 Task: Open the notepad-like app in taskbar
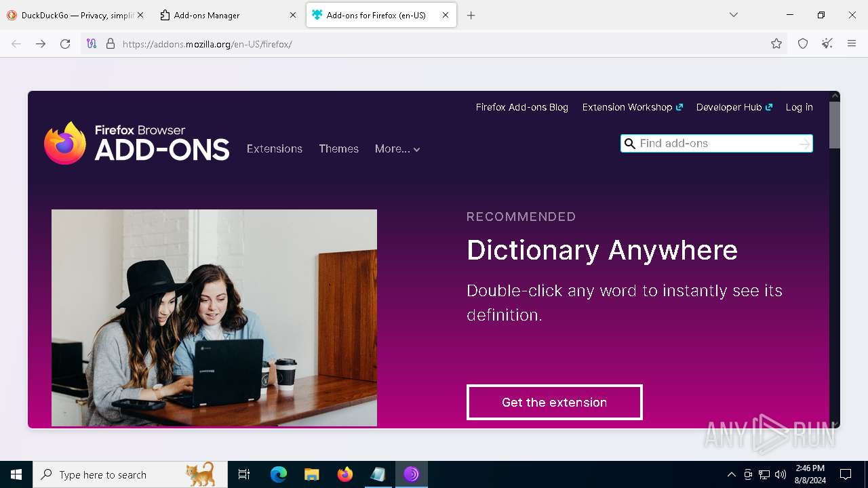pyautogui.click(x=378, y=474)
